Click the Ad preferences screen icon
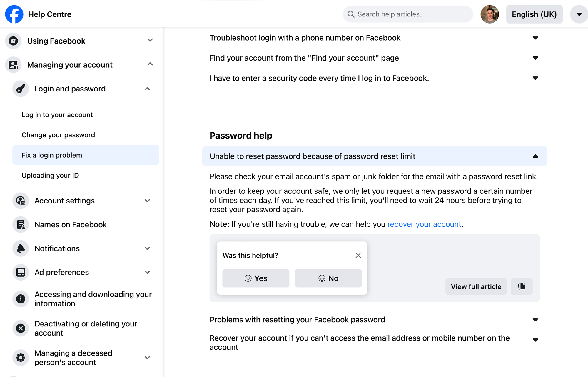 click(21, 272)
